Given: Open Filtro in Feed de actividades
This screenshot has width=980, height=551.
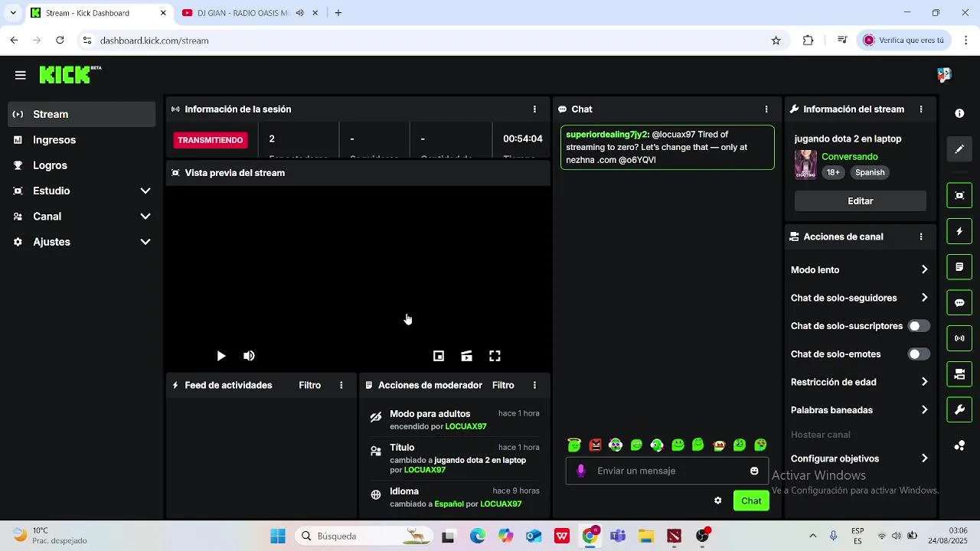Looking at the screenshot, I should 310,385.
